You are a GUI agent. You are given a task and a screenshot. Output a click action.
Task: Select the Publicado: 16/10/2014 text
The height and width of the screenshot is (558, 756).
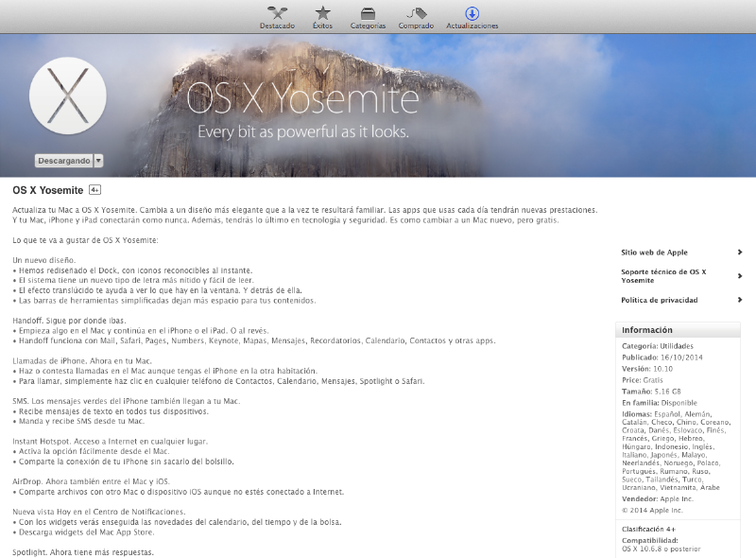pyautogui.click(x=662, y=357)
